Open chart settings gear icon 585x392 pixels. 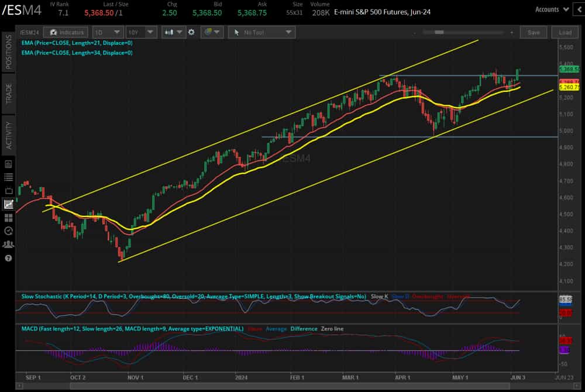click(x=191, y=32)
